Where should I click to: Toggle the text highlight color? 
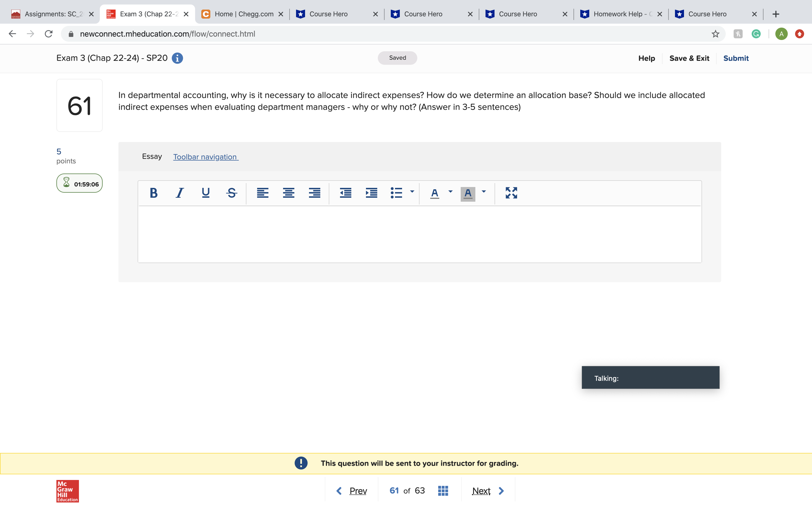tap(468, 194)
